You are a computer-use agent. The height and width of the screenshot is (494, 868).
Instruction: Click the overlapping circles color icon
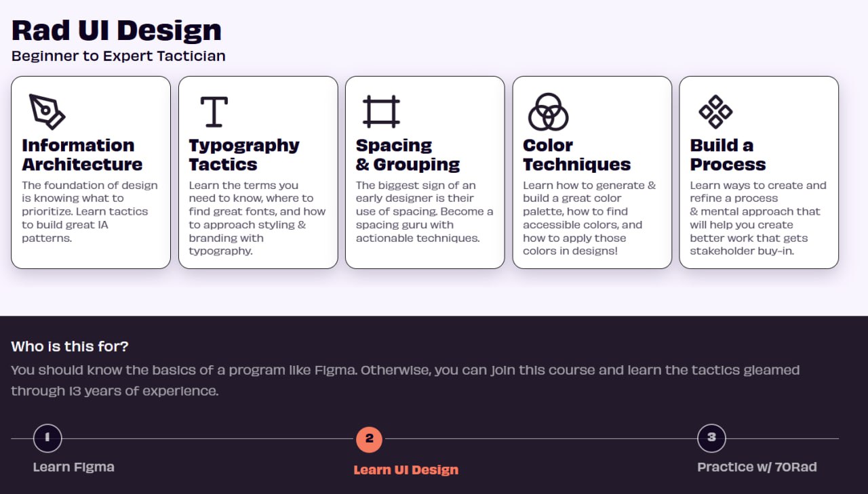click(x=548, y=112)
